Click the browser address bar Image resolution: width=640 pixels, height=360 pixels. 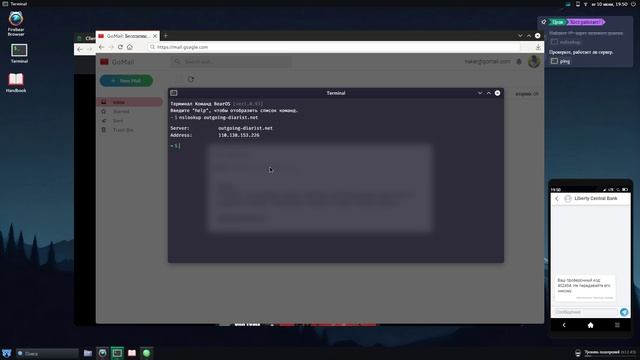pos(335,47)
